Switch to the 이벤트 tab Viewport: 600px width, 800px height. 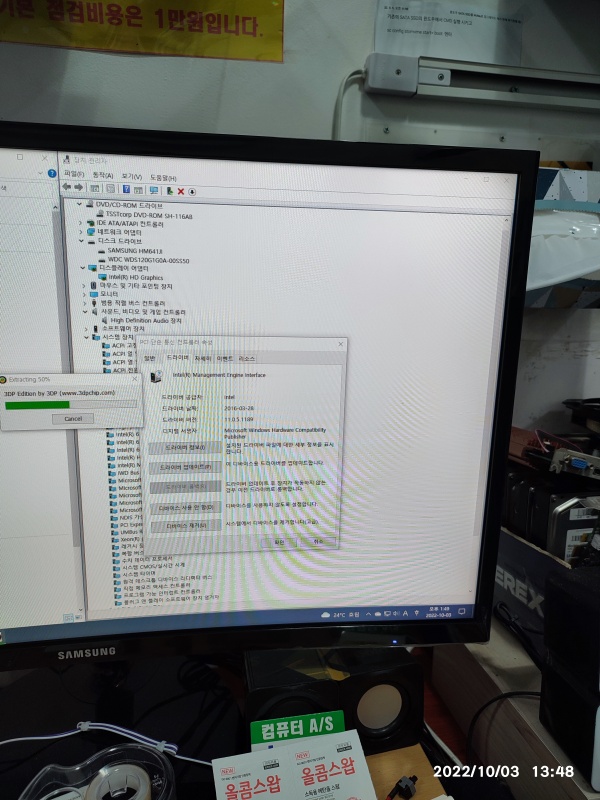tap(224, 359)
